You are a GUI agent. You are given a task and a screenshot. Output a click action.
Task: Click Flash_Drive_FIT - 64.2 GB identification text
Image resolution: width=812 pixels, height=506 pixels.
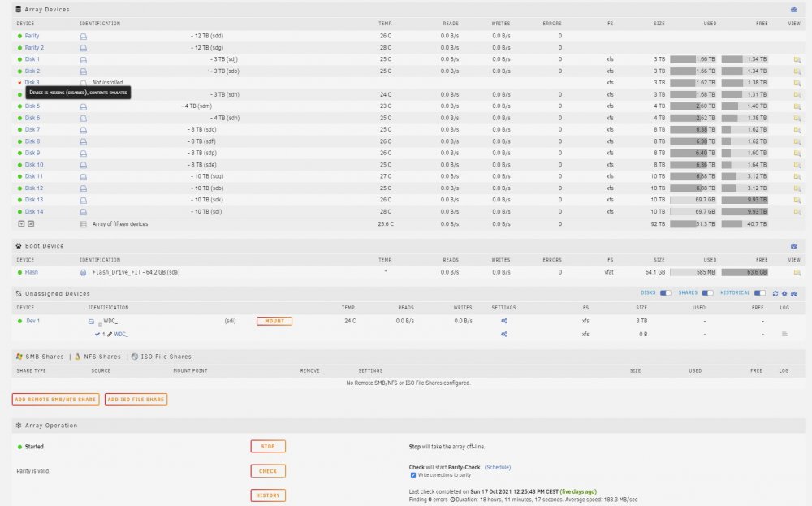(x=136, y=272)
